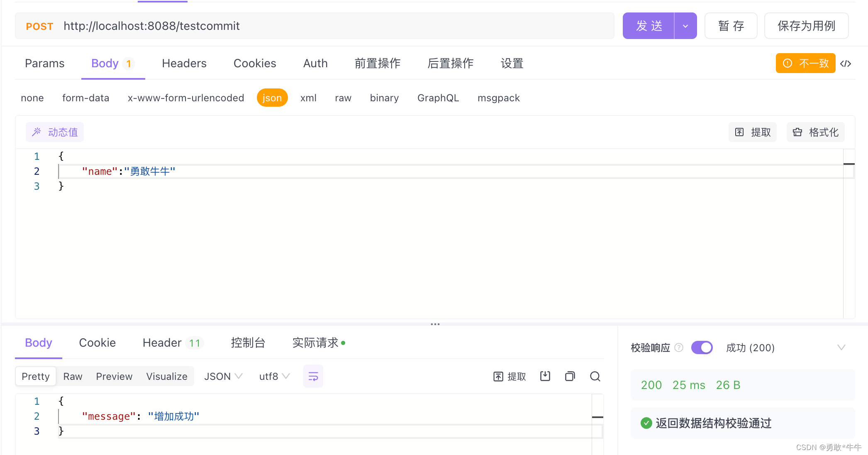Open the response Cookie tab
This screenshot has width=868, height=455.
tap(98, 343)
